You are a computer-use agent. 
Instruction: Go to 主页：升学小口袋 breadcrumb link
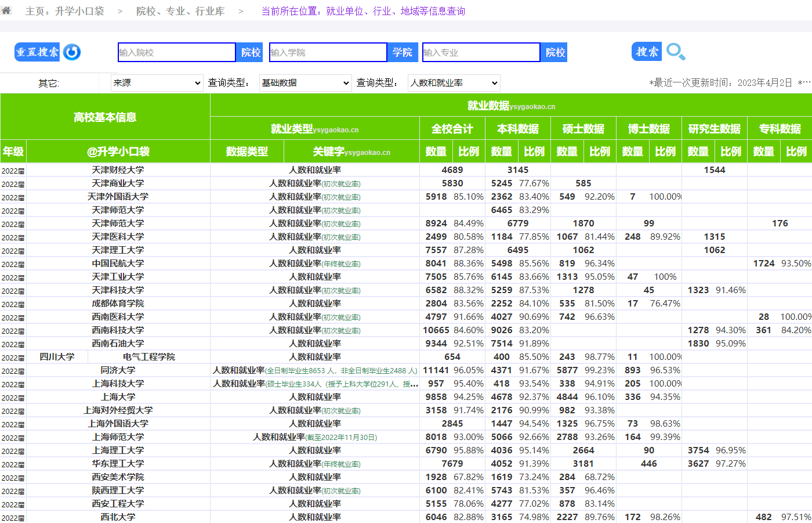point(65,11)
